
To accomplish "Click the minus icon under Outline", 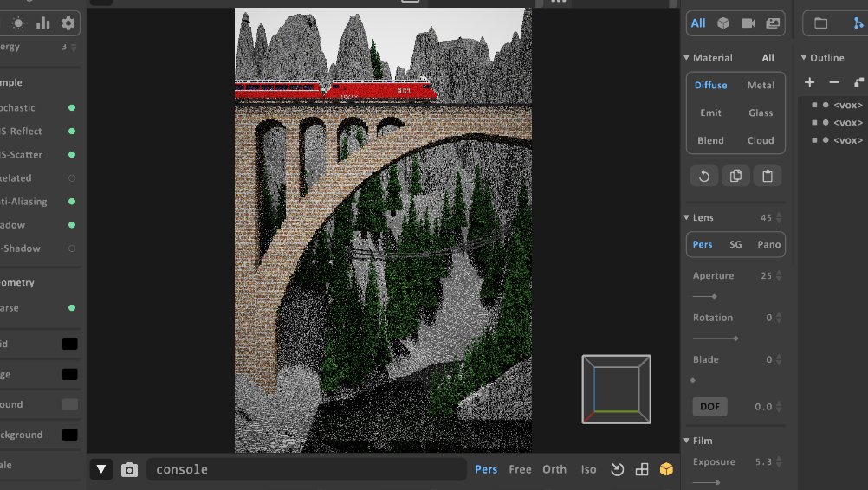I will (834, 82).
